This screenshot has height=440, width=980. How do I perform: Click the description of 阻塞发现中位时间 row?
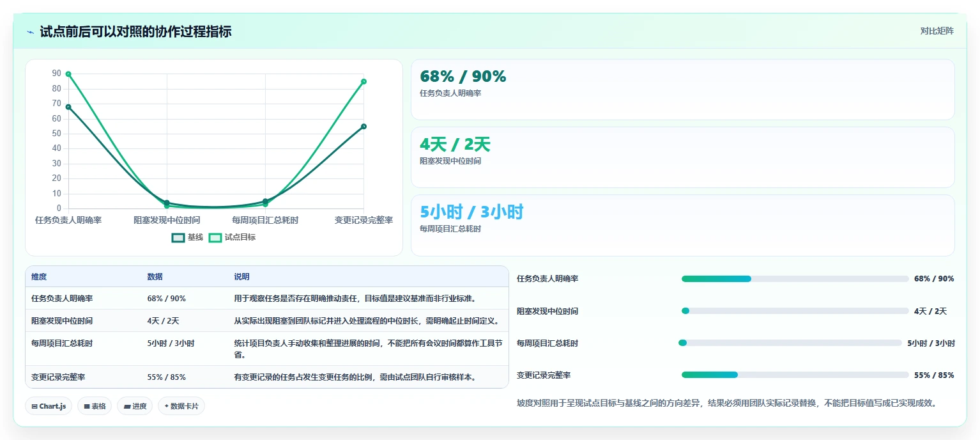point(366,321)
